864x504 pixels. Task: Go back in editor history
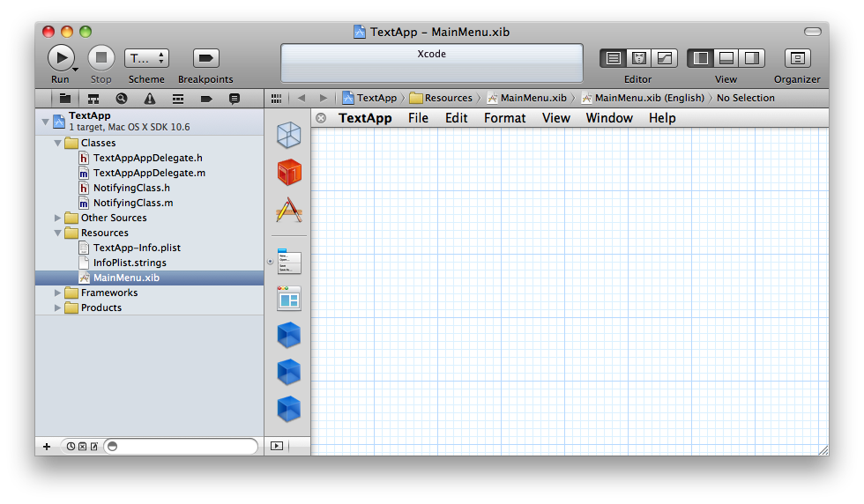coord(301,98)
